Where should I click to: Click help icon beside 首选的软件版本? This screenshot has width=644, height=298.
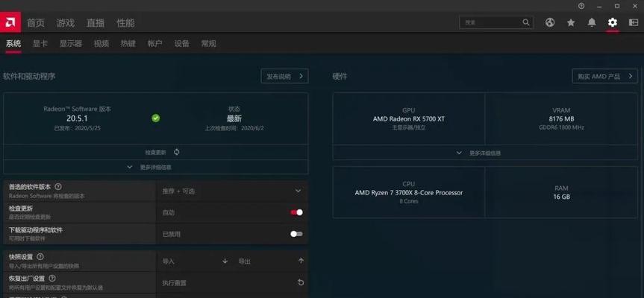pos(58,186)
